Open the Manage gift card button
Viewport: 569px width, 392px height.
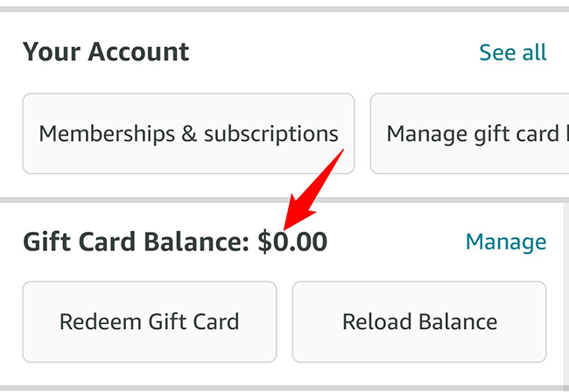point(470,134)
